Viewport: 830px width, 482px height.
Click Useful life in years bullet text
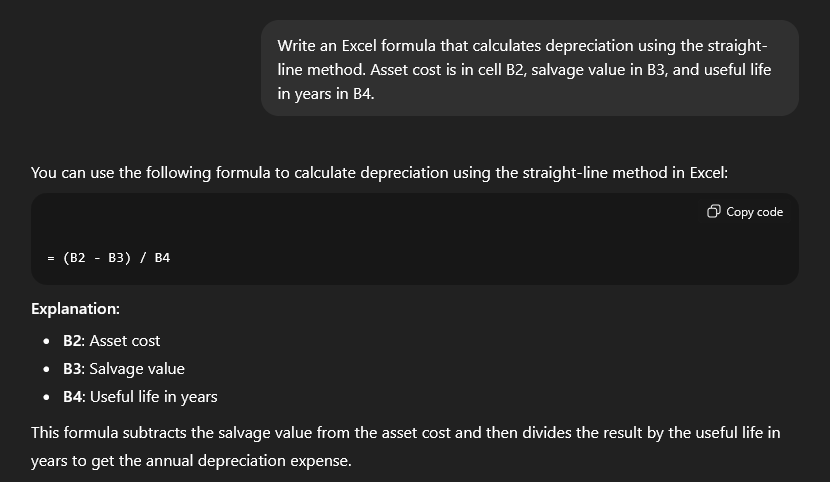[153, 397]
